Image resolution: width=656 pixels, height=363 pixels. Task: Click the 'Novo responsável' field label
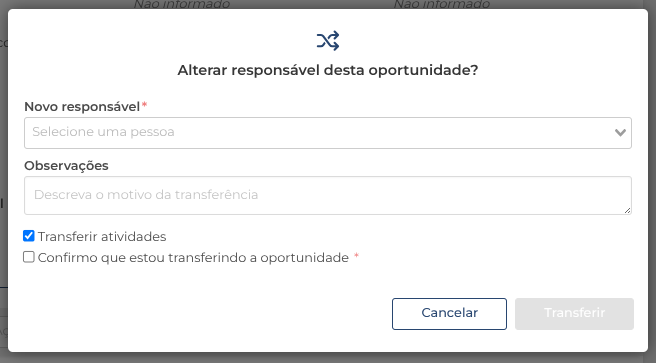[x=82, y=107]
